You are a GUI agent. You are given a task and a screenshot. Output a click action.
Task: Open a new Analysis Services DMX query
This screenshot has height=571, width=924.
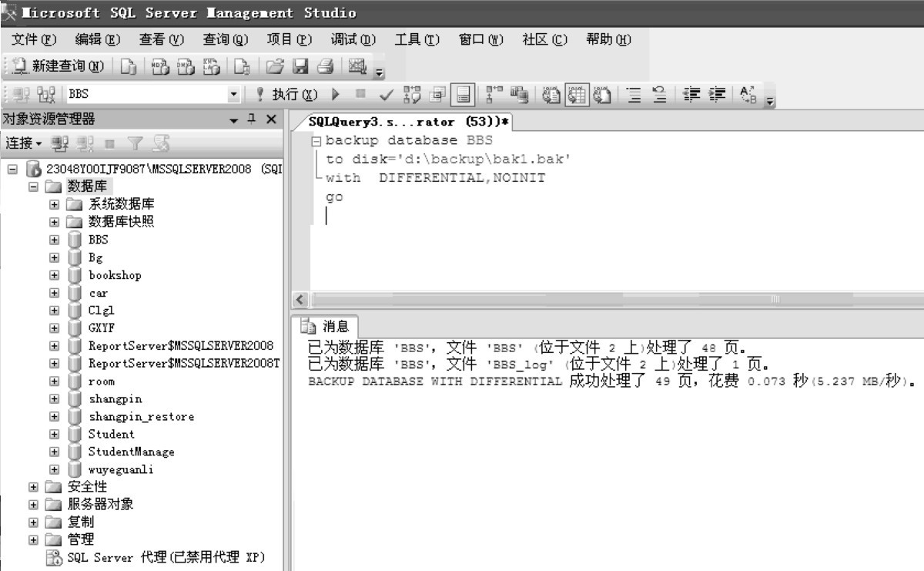tap(184, 67)
